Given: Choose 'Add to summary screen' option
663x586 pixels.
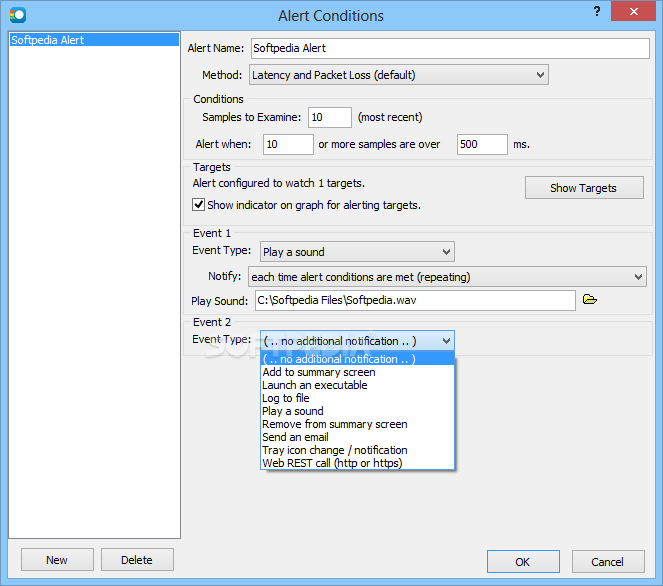Looking at the screenshot, I should [x=357, y=372].
